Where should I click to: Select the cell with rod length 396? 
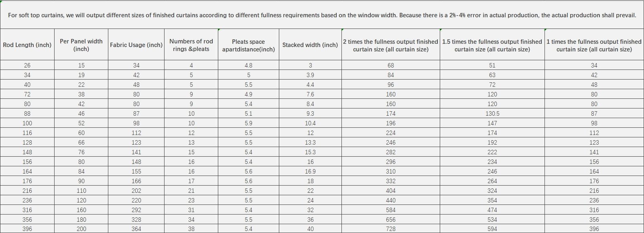click(x=27, y=229)
